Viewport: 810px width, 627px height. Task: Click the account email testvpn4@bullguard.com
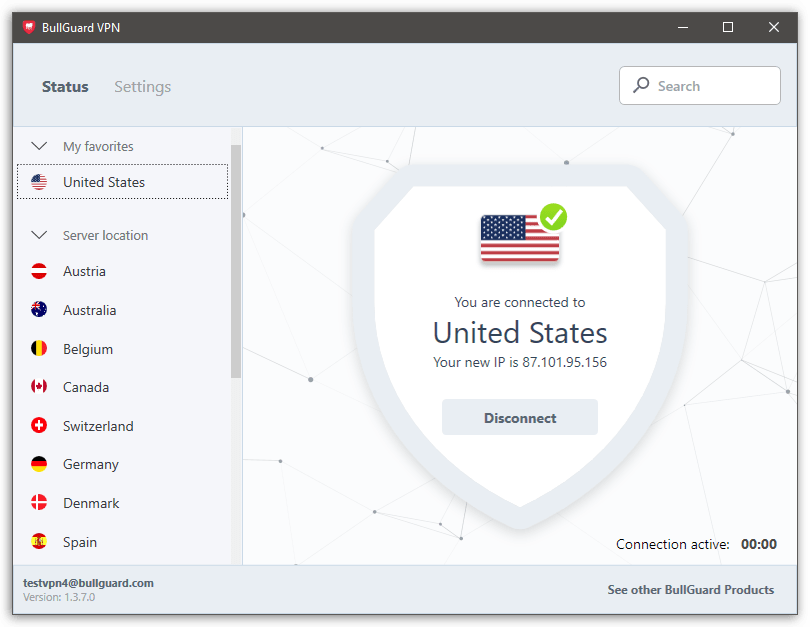[x=88, y=583]
